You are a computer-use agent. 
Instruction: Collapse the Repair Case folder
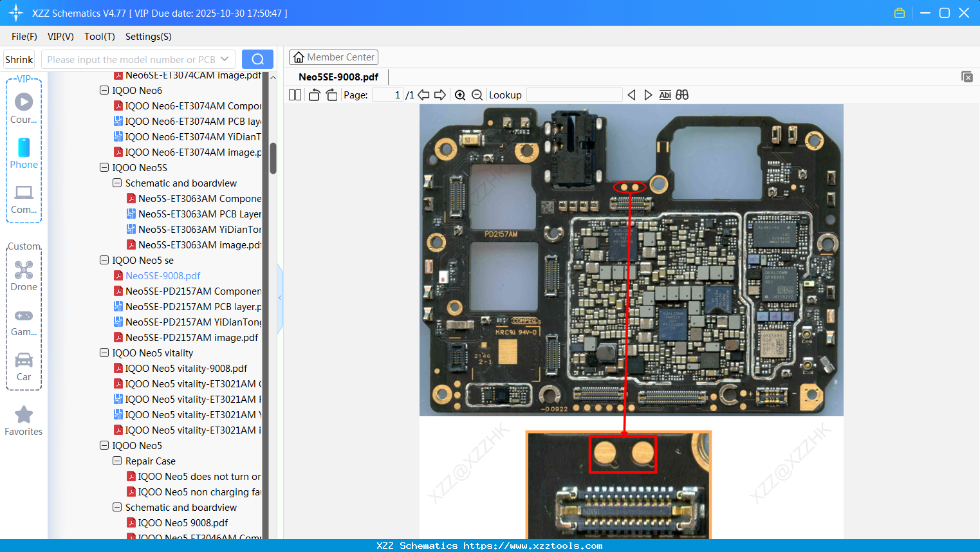point(117,461)
